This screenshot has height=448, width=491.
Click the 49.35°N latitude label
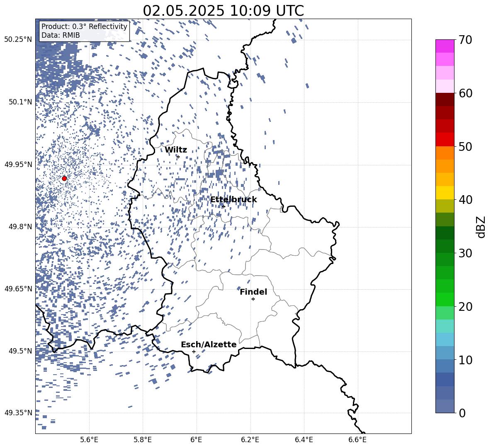[18, 413]
